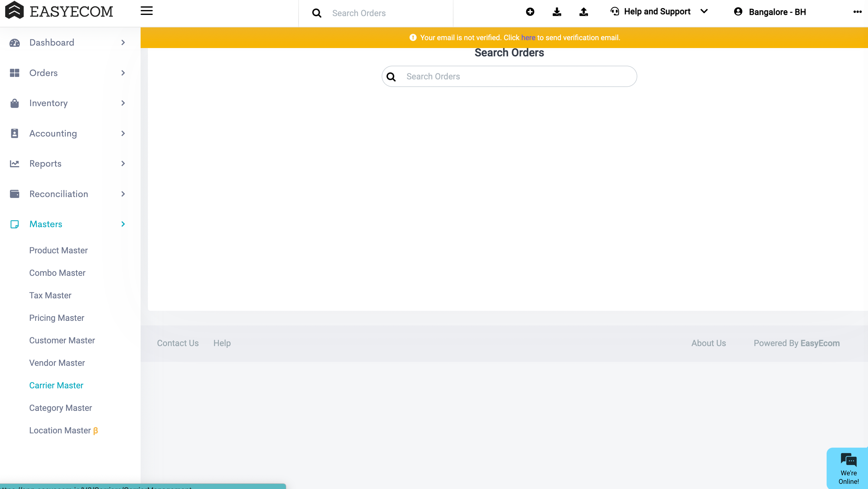Open the Contact Us footer link
Screen dimensions: 868x489
click(x=178, y=343)
